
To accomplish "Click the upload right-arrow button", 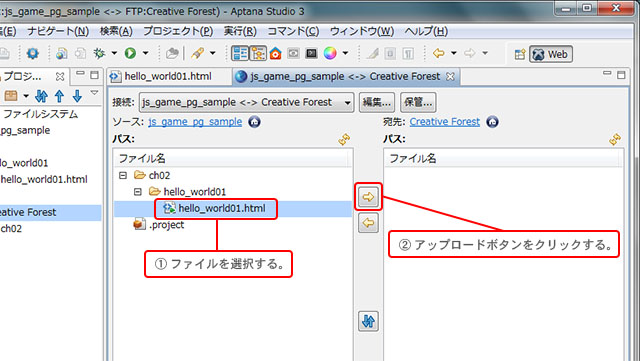I will 368,197.
